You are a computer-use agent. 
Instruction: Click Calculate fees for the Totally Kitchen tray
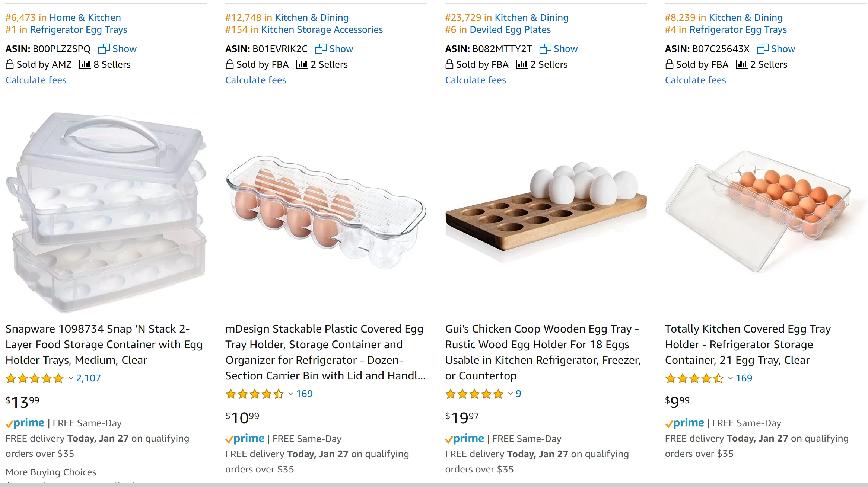point(695,80)
